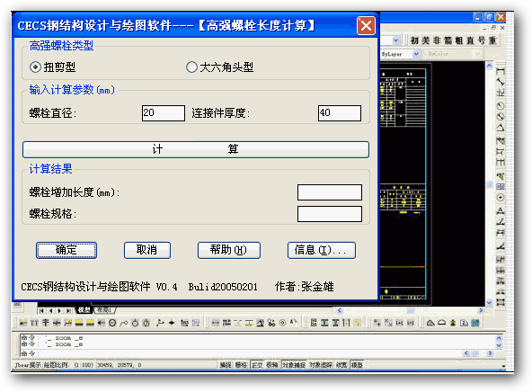
Task: Toggle 线宽 lineweight display in status bar
Action: pos(341,365)
